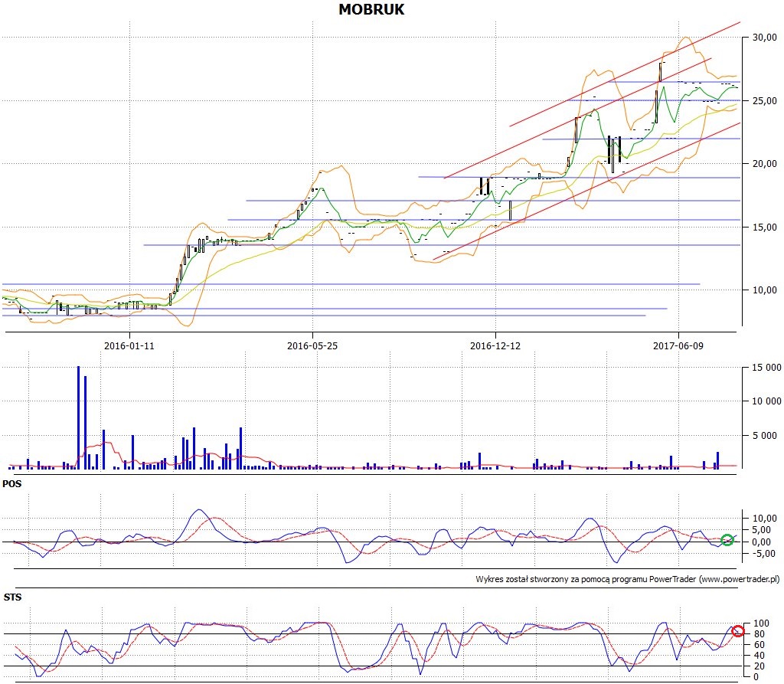Click the tallest volume bar

(x=78, y=417)
